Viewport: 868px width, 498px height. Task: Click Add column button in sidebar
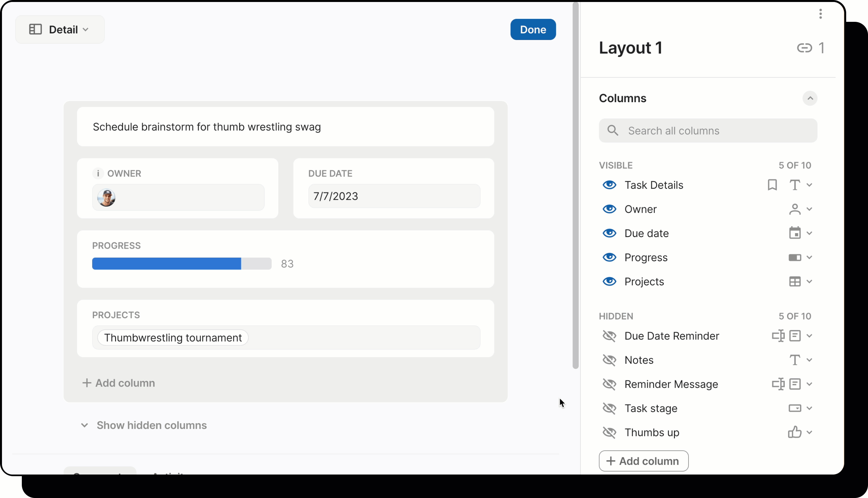(x=643, y=461)
